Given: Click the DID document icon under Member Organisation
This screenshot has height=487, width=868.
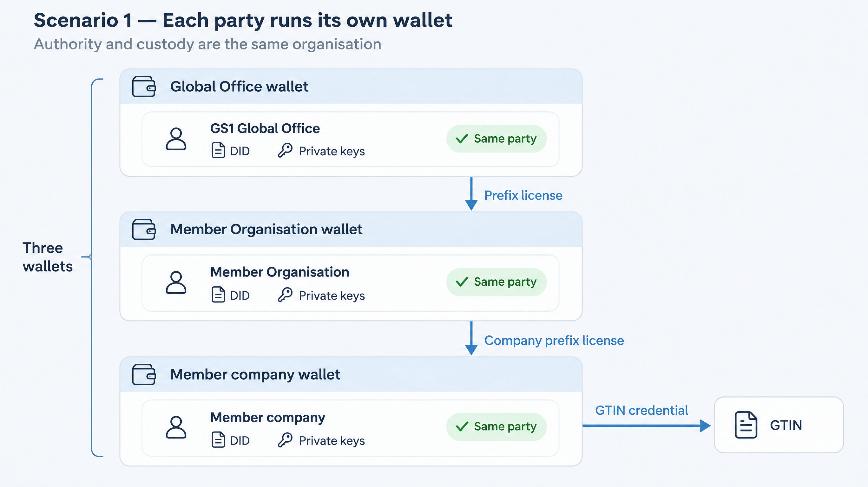Looking at the screenshot, I should pos(218,295).
